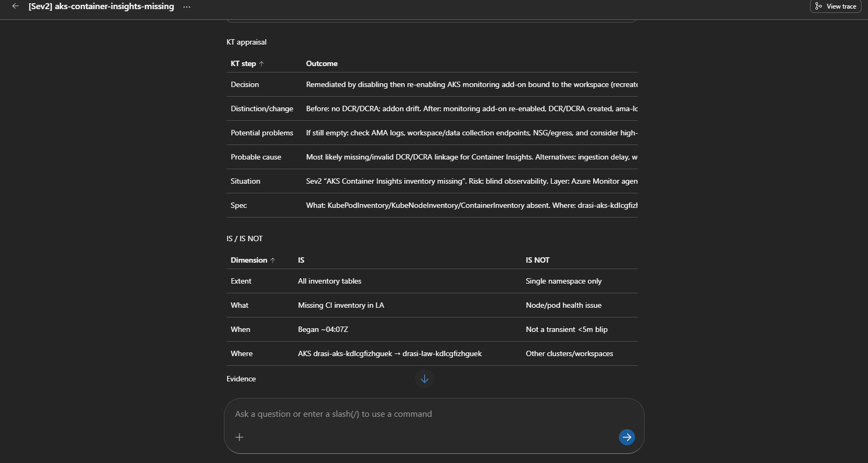Open the plus attachment menu in the chat box
The width and height of the screenshot is (868, 463).
click(239, 437)
